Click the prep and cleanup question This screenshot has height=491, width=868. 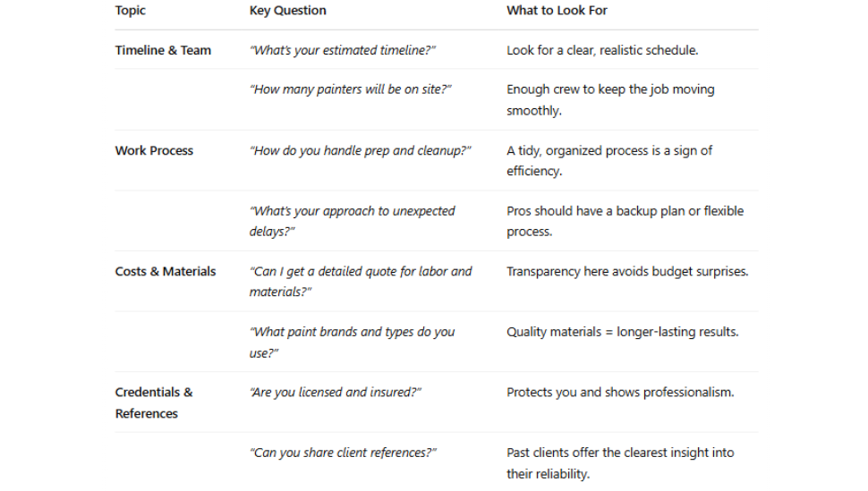click(x=360, y=150)
